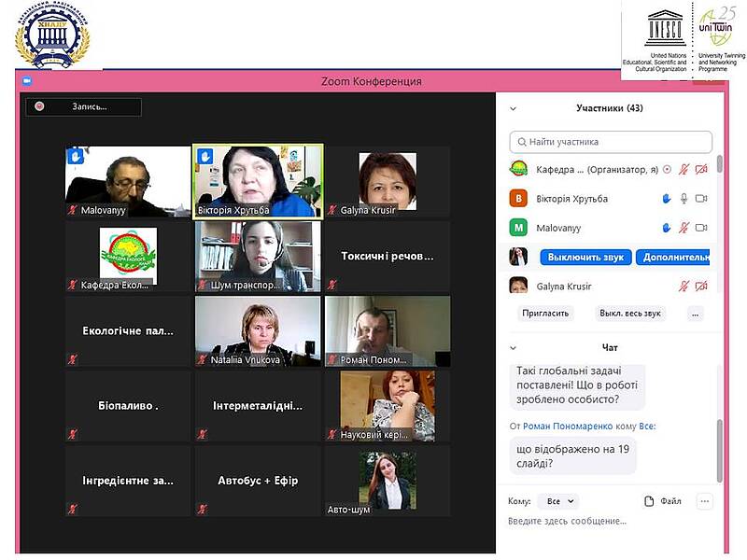Click muted microphone icon in Galyna Krusir's row
747x560 pixels.
(x=684, y=287)
